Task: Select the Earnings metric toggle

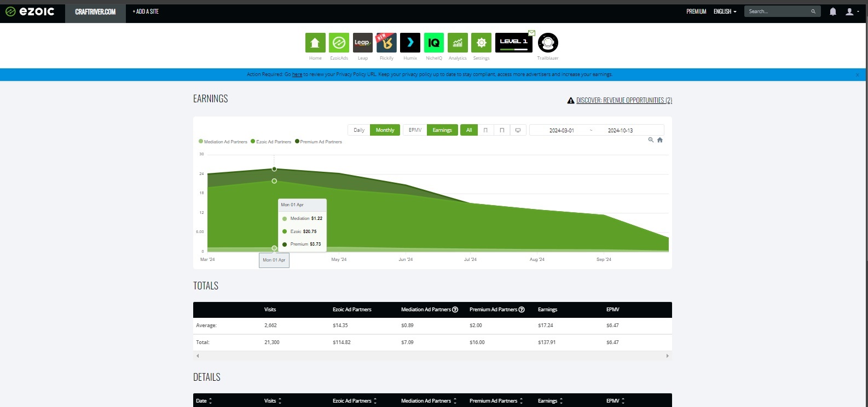Action: [x=442, y=130]
